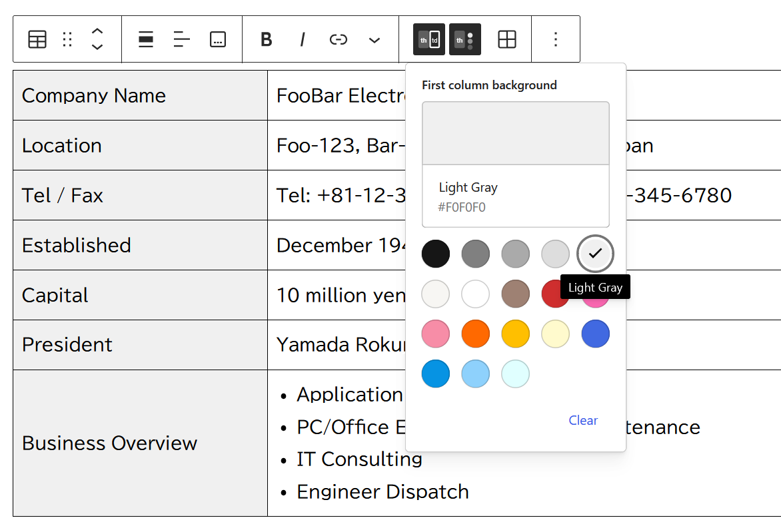Choose the orange color swatch

point(476,334)
